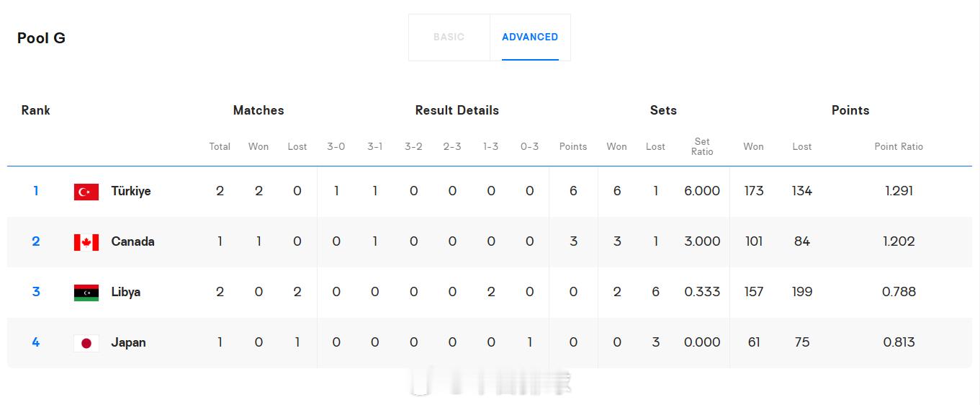Click the Japan flag icon
Screen dimensions: 980x405
pos(86,343)
